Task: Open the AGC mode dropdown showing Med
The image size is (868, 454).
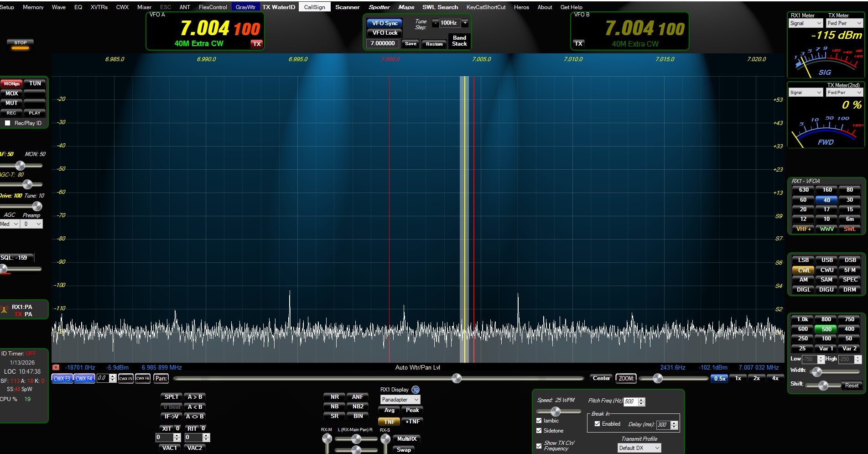Action: 10,224
